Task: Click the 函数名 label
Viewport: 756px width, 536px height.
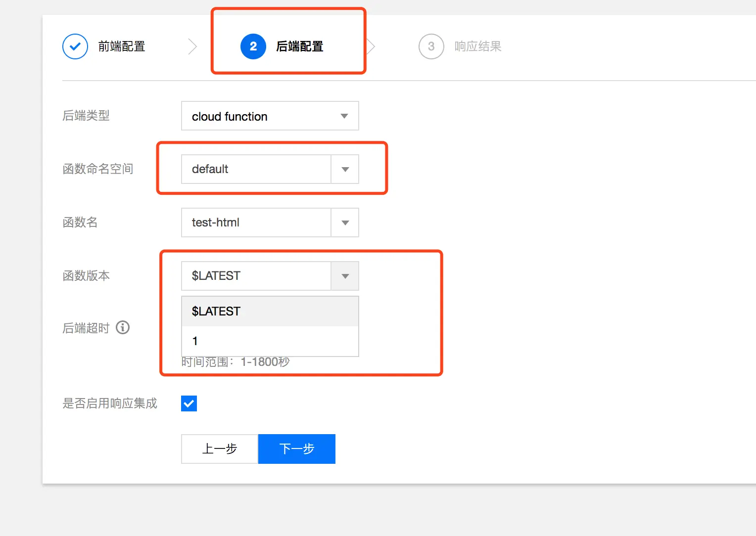Action: (80, 223)
